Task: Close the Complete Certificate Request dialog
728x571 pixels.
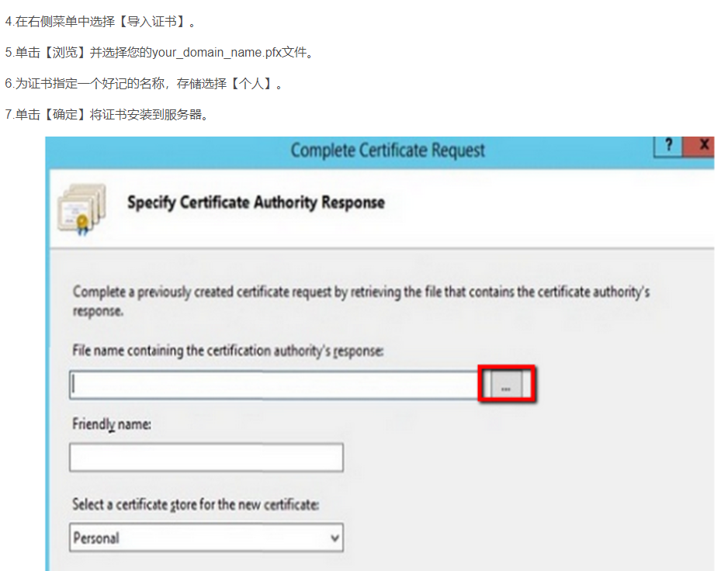Action: tap(703, 145)
